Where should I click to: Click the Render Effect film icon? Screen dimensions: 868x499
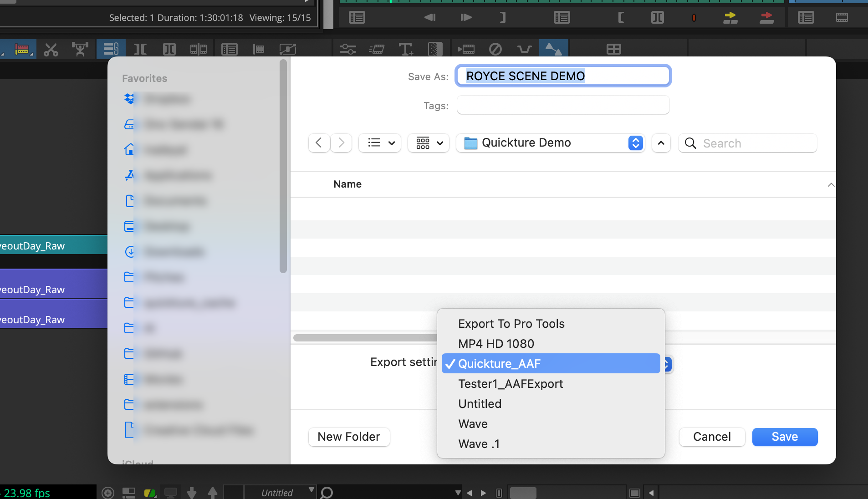tap(466, 49)
